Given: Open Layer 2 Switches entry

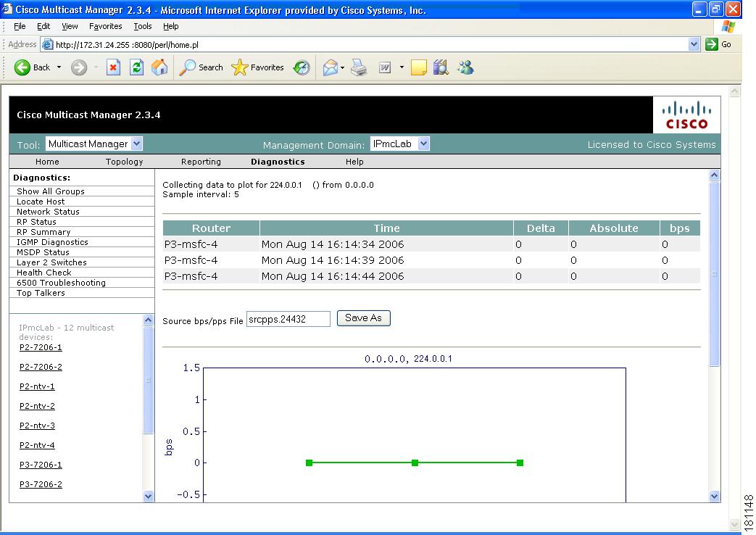Looking at the screenshot, I should (x=51, y=262).
